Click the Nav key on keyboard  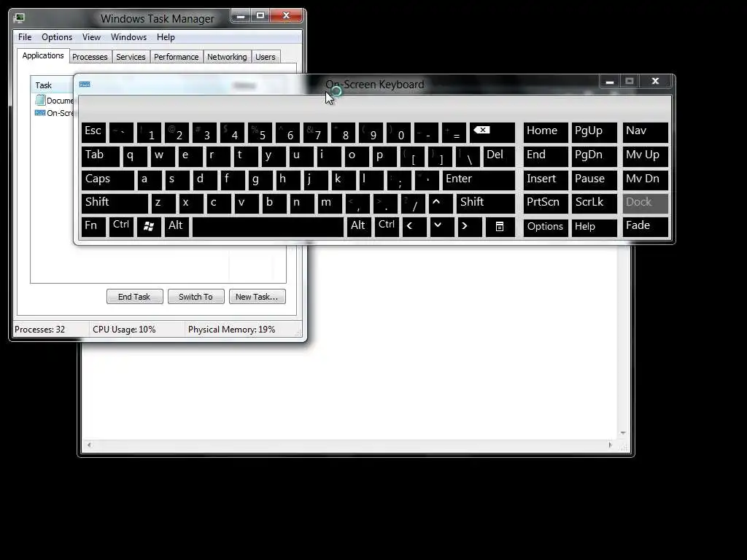point(645,133)
